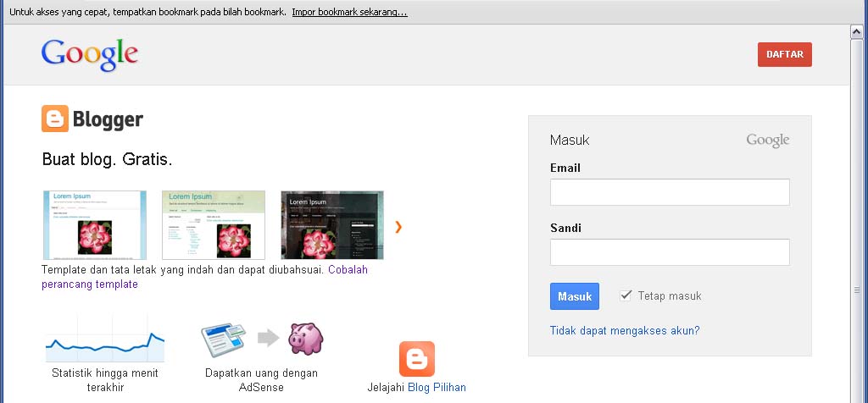
Task: Open the statistics line chart graphic
Action: (105, 339)
